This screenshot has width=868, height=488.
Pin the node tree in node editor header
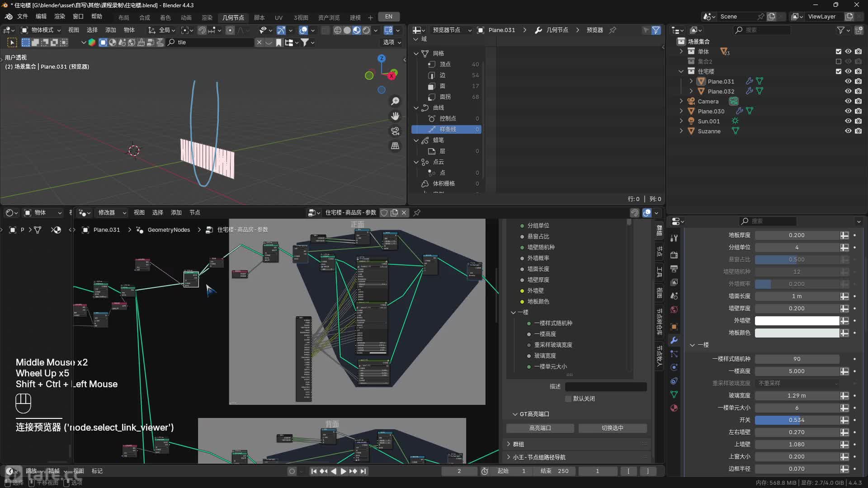417,212
